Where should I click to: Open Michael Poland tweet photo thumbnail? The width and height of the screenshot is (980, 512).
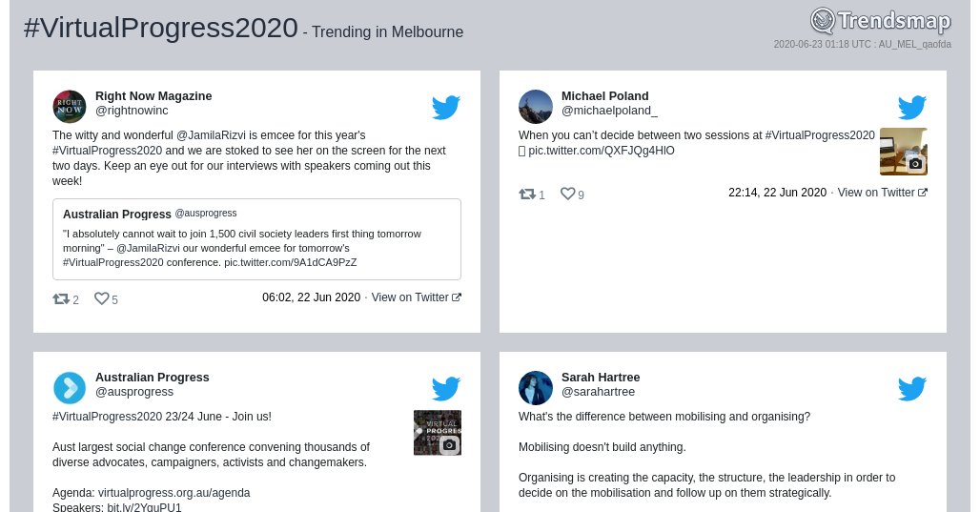tap(903, 152)
